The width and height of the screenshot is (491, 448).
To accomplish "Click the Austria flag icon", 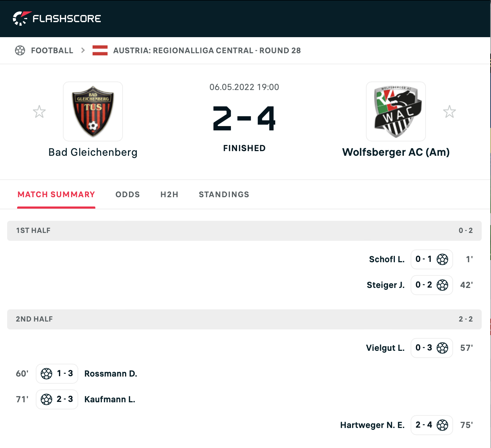I will 100,50.
